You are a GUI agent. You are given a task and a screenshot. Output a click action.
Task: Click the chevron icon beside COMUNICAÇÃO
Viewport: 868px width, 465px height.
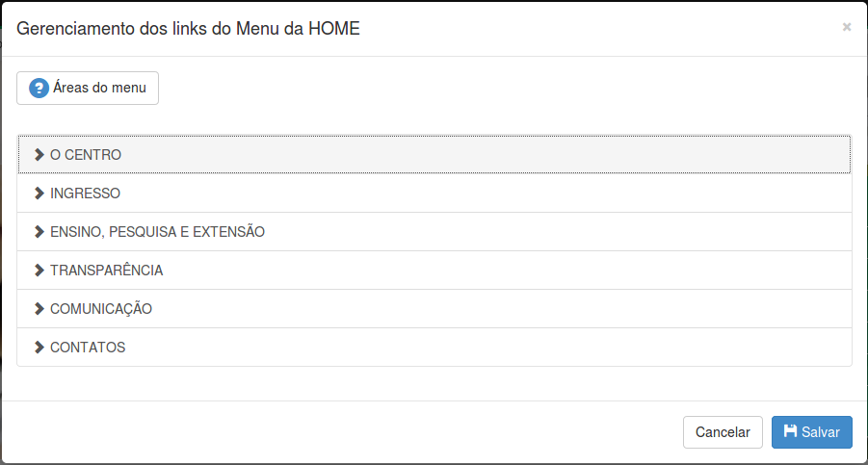39,308
